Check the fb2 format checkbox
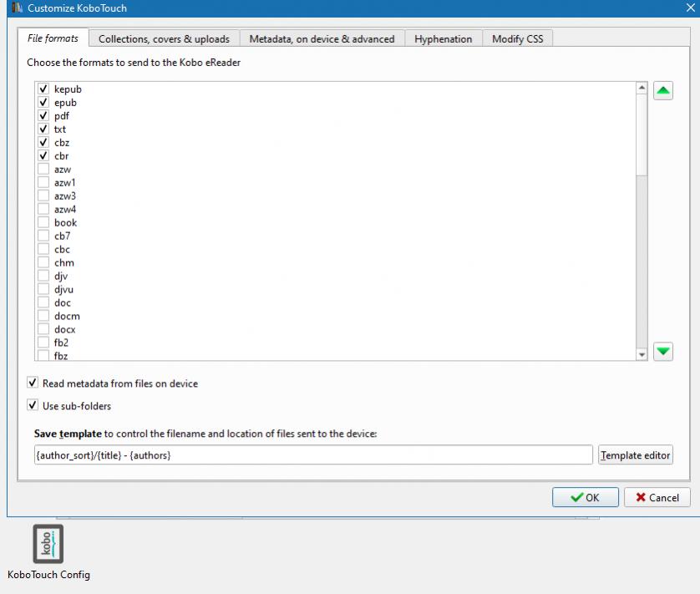The height and width of the screenshot is (594, 700). (x=43, y=343)
